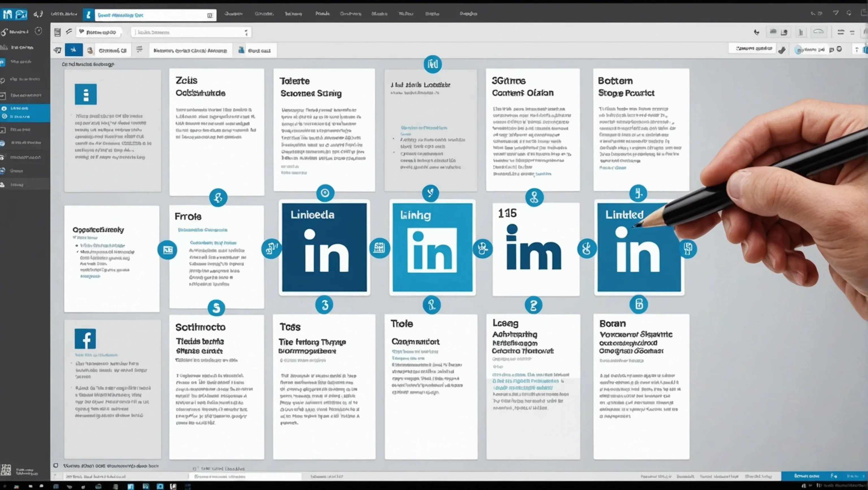The width and height of the screenshot is (868, 490).
Task: Click the circular icon left of the Frrote card
Action: point(168,250)
